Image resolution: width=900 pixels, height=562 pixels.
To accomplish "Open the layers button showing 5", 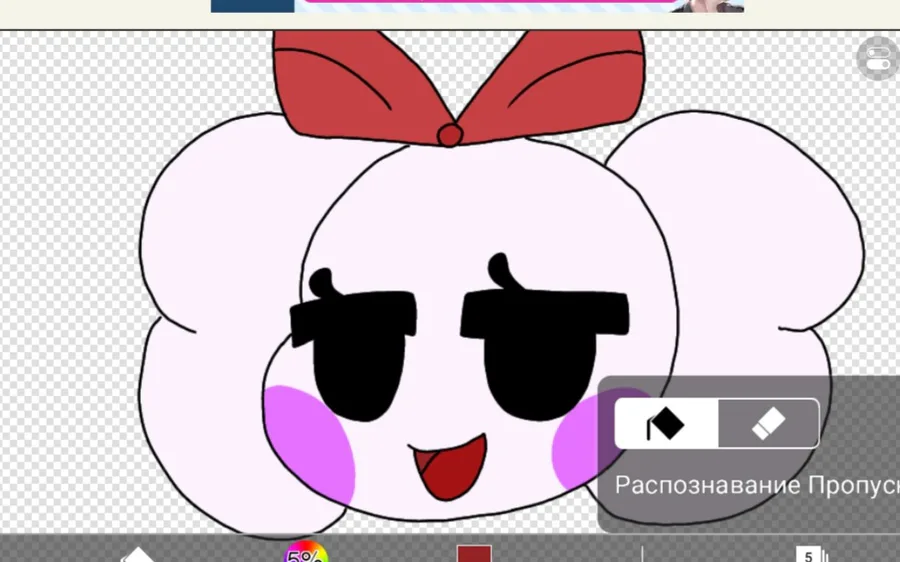I will 810,555.
